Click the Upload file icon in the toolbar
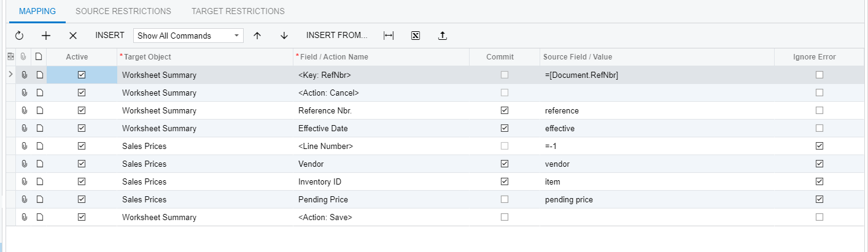The image size is (868, 252). point(443,36)
